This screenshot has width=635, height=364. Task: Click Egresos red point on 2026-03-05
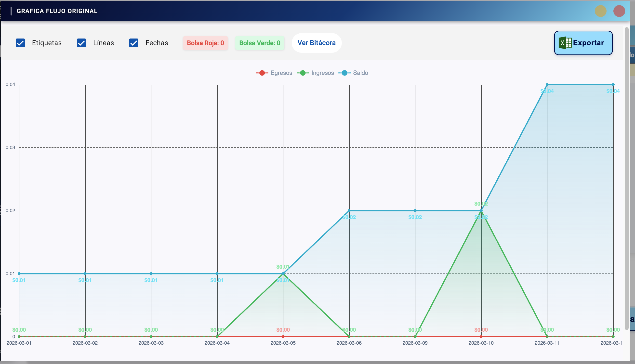pyautogui.click(x=283, y=337)
